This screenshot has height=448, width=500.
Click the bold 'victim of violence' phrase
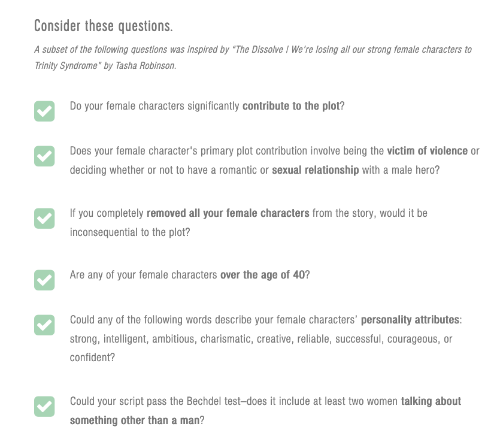click(x=427, y=151)
